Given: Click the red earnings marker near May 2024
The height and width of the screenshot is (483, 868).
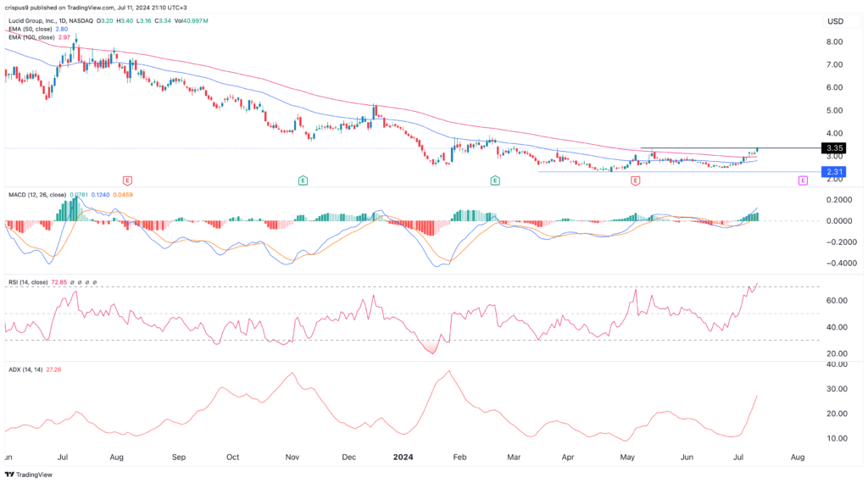Looking at the screenshot, I should (635, 180).
